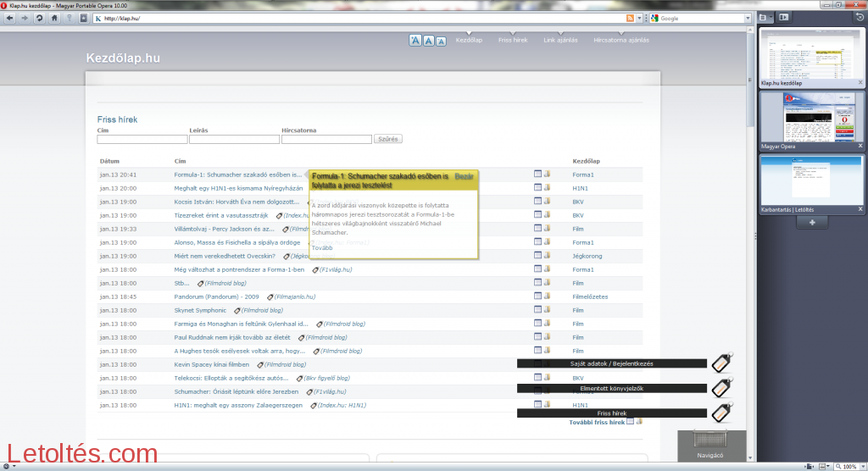Click the Szűrés filter button
Screen dimensions: 868x471
point(388,139)
